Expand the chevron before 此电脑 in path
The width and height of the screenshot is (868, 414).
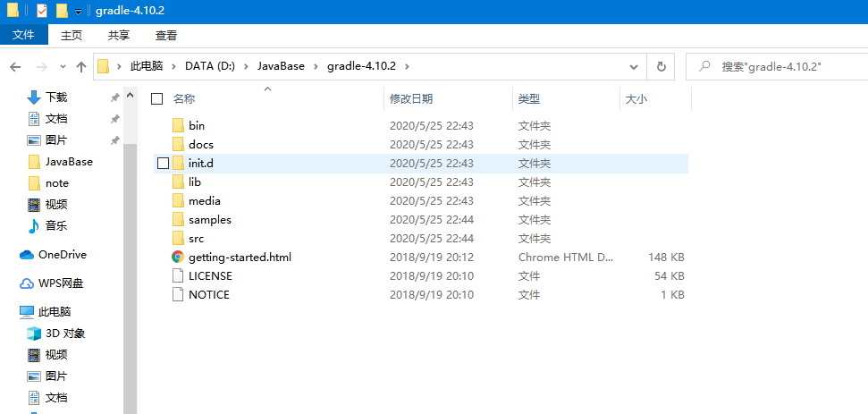pos(119,66)
